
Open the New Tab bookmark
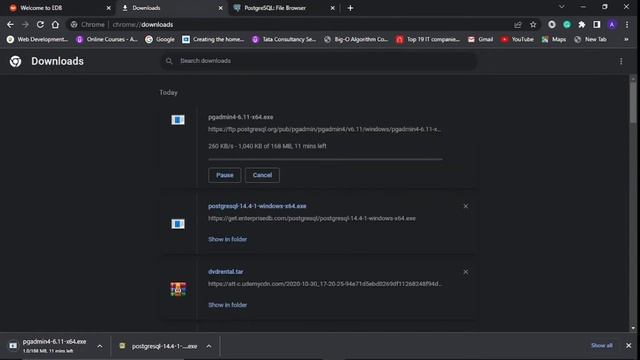590,39
